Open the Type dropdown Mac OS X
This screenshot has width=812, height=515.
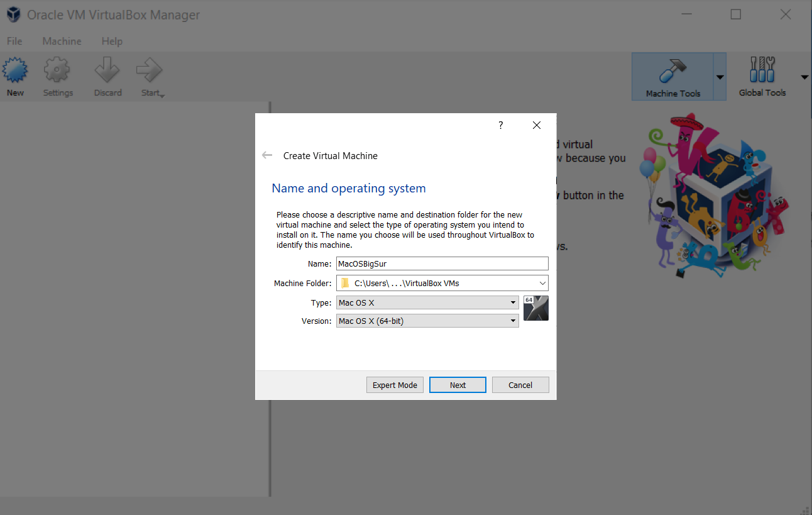[427, 302]
